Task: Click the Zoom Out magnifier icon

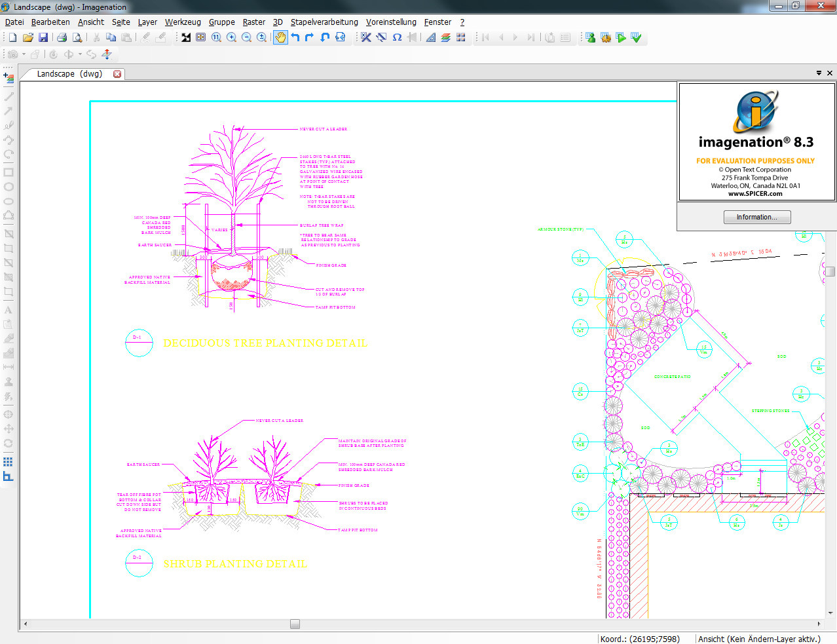Action: [246, 37]
